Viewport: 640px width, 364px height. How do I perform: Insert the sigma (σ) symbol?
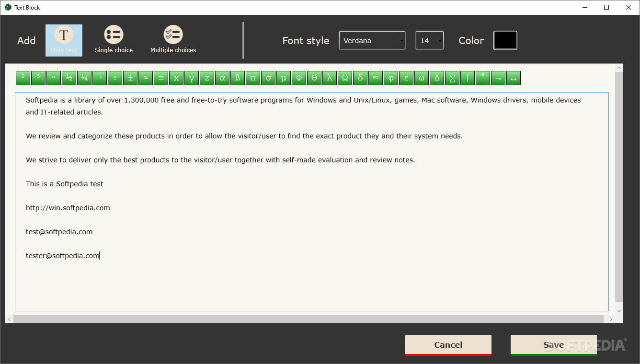(268, 78)
